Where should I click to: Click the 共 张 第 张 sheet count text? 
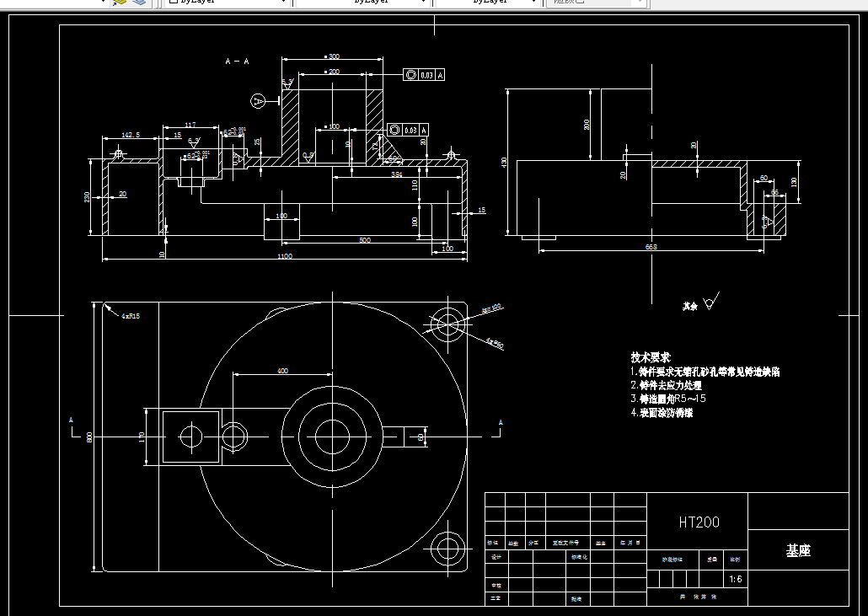(698, 597)
